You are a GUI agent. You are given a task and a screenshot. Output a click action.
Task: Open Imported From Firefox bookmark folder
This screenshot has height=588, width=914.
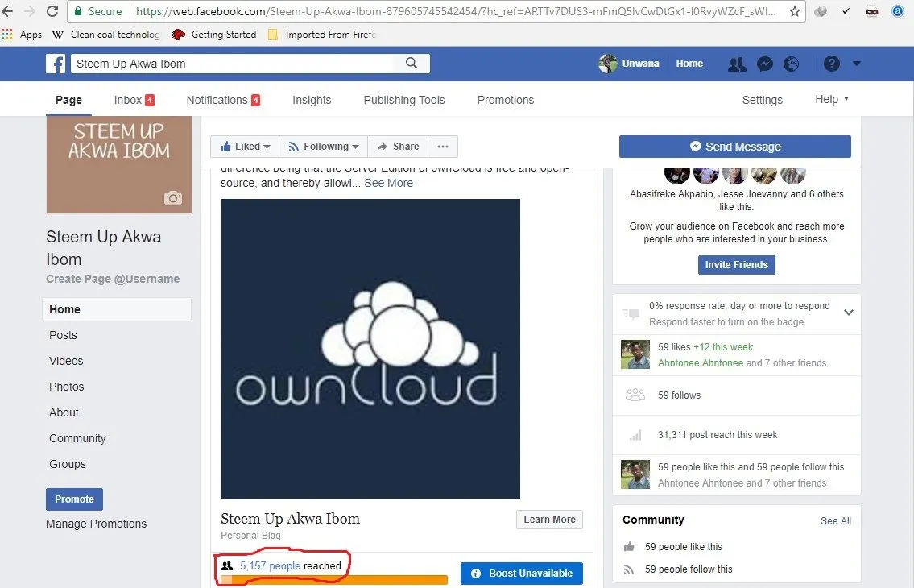322,35
